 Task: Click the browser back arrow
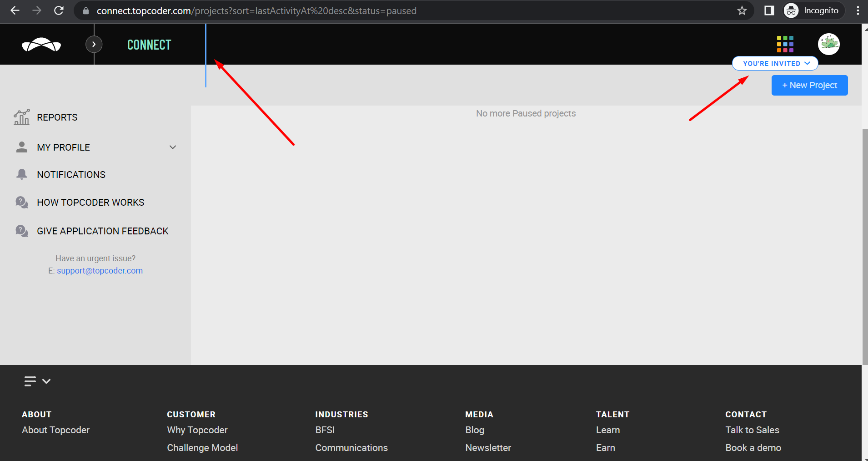coord(15,10)
